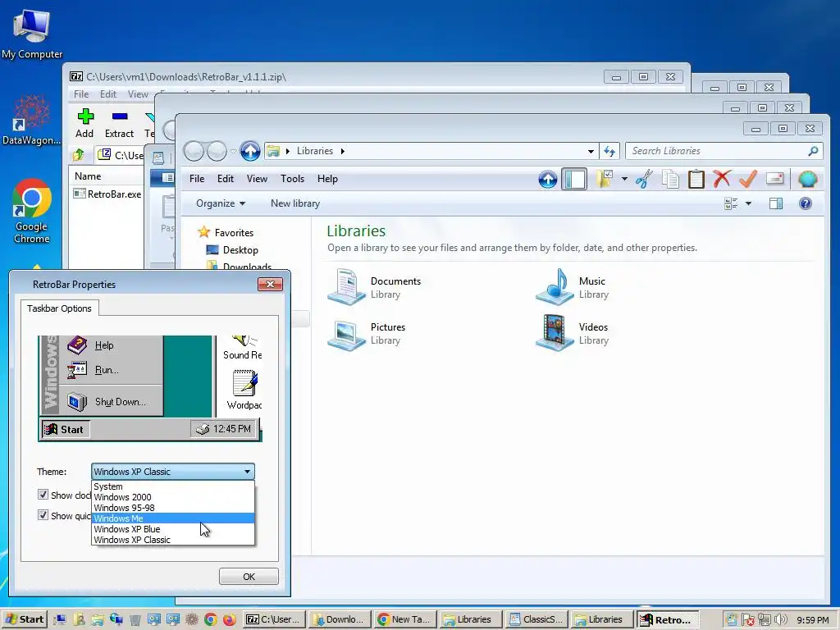
Task: Switch to ClassicS... taskbar button
Action: pyautogui.click(x=536, y=620)
